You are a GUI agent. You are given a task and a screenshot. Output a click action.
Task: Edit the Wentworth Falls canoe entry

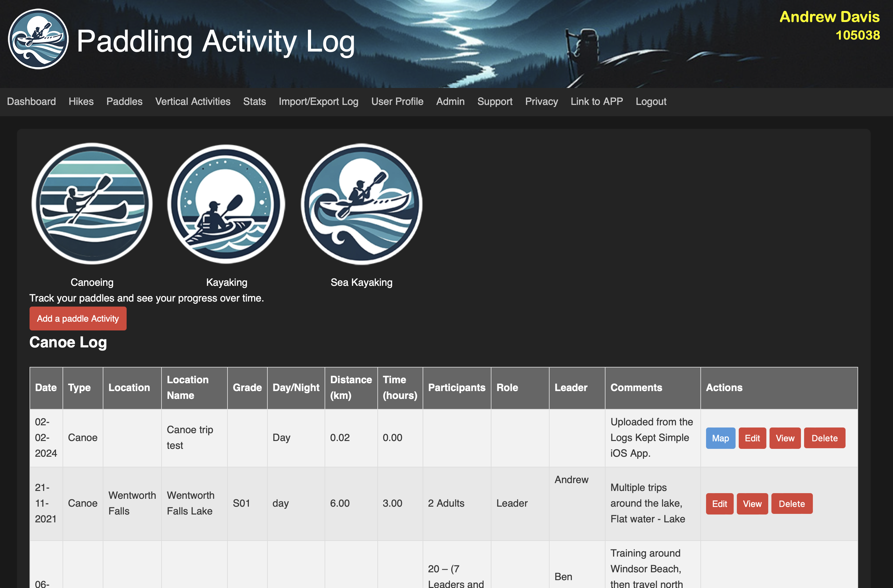pyautogui.click(x=719, y=504)
